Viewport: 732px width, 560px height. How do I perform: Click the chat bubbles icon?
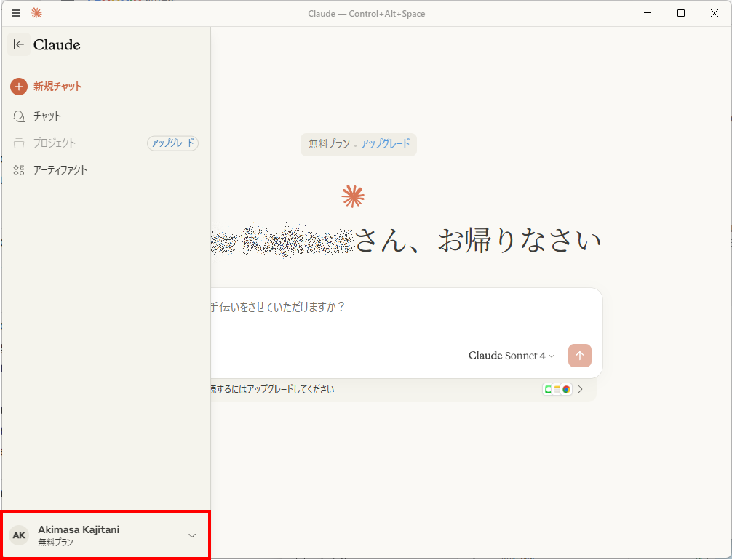(19, 116)
